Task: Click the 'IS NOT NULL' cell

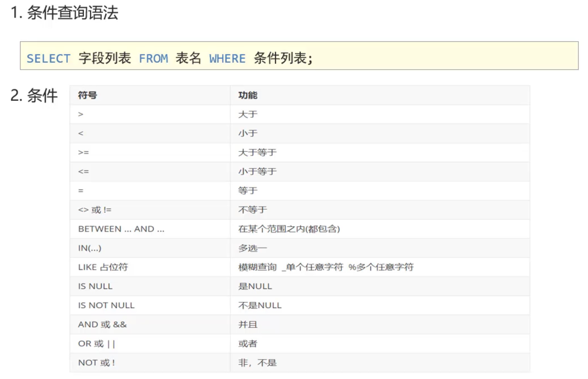Action: (150, 305)
